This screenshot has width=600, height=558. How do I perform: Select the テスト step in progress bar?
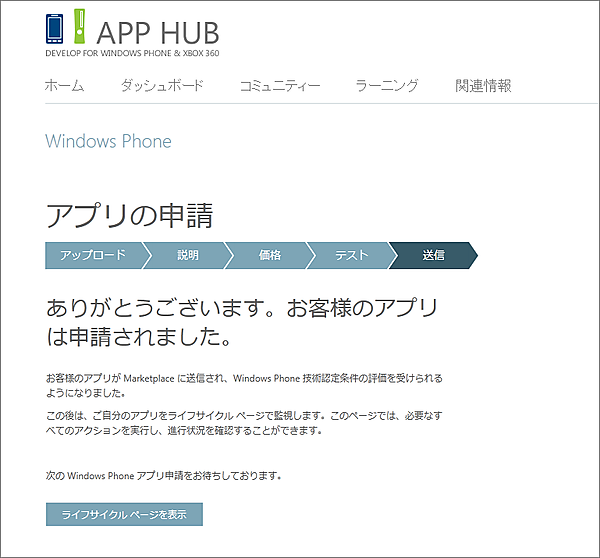pos(352,255)
